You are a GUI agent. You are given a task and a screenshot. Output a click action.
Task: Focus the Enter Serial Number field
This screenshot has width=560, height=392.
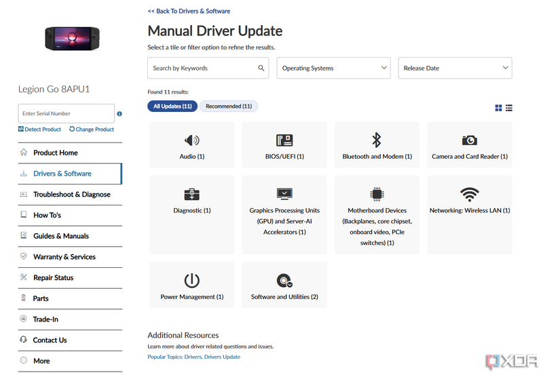[66, 114]
